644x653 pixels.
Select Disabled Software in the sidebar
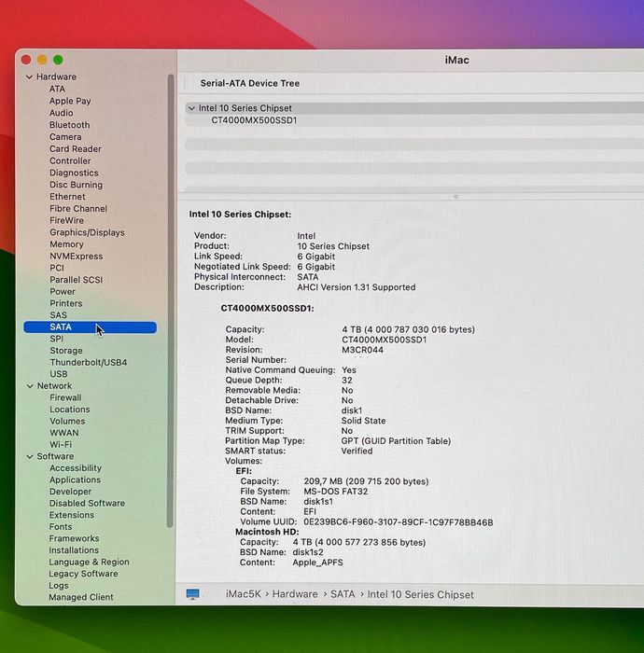(87, 503)
